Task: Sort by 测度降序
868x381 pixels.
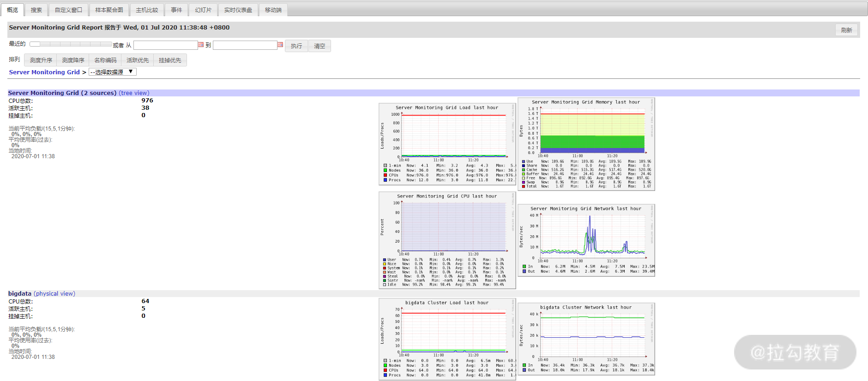Action: tap(73, 60)
